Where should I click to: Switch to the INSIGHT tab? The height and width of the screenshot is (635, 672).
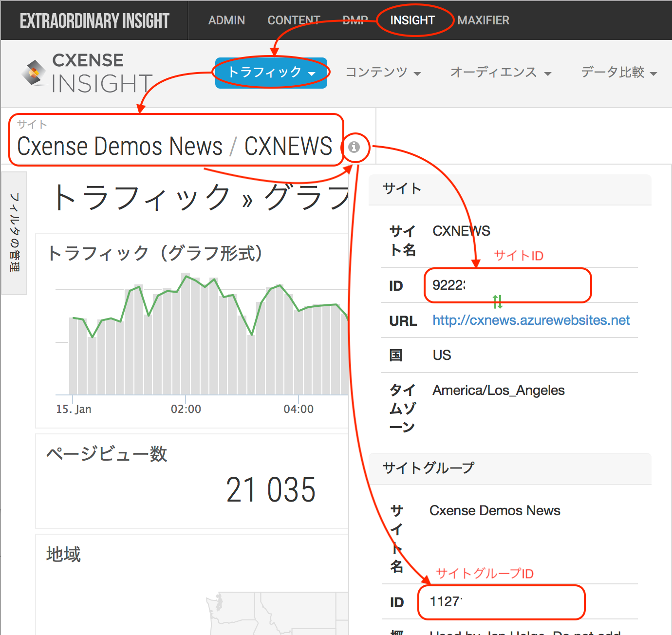coord(412,20)
